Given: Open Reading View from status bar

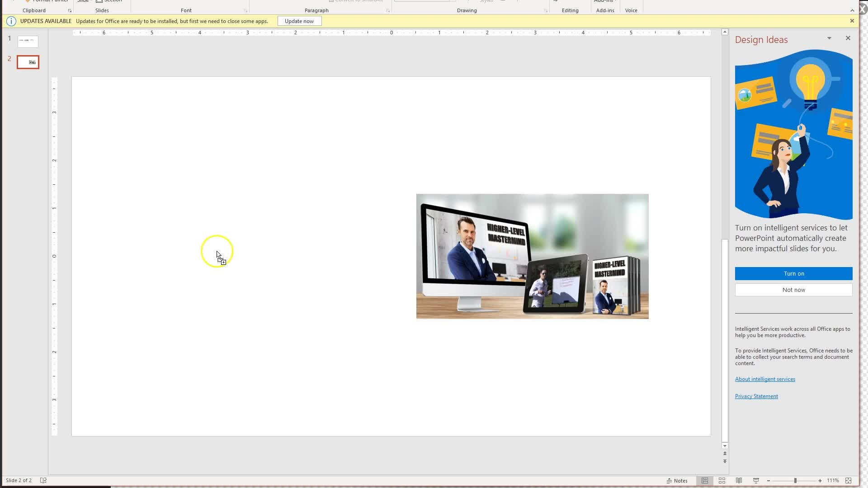Looking at the screenshot, I should point(739,481).
